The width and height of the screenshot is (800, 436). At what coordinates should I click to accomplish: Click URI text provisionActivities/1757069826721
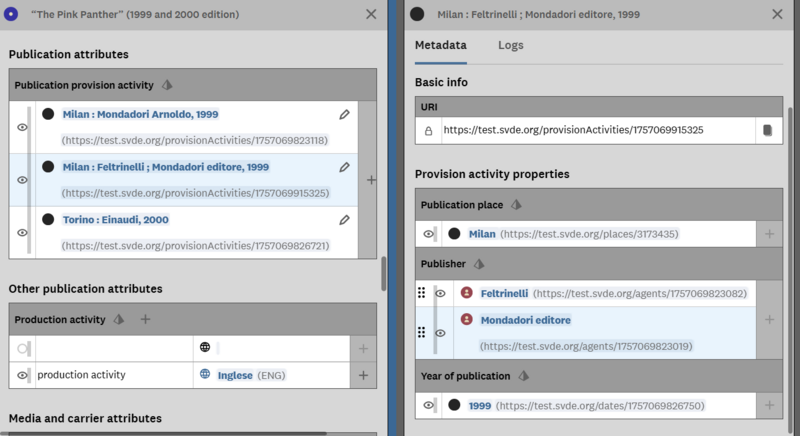coord(195,246)
